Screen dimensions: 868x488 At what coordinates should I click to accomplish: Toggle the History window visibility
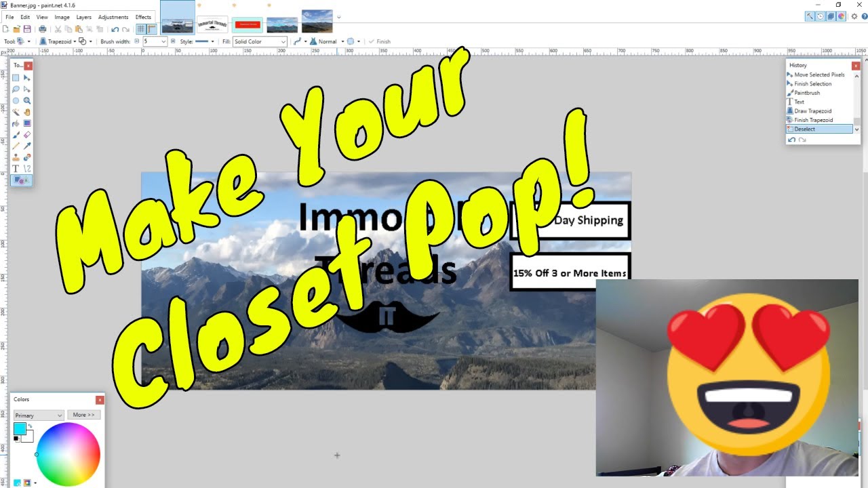coord(821,16)
